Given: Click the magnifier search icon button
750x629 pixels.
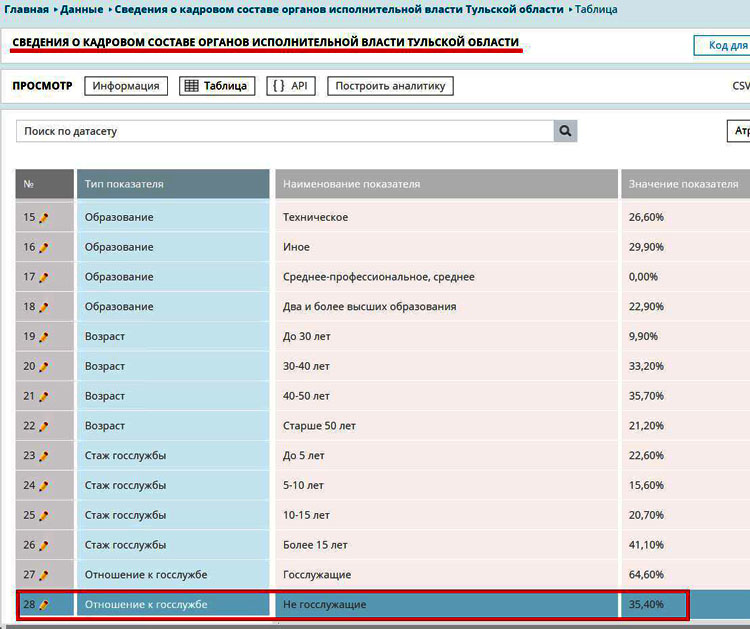Looking at the screenshot, I should [565, 131].
